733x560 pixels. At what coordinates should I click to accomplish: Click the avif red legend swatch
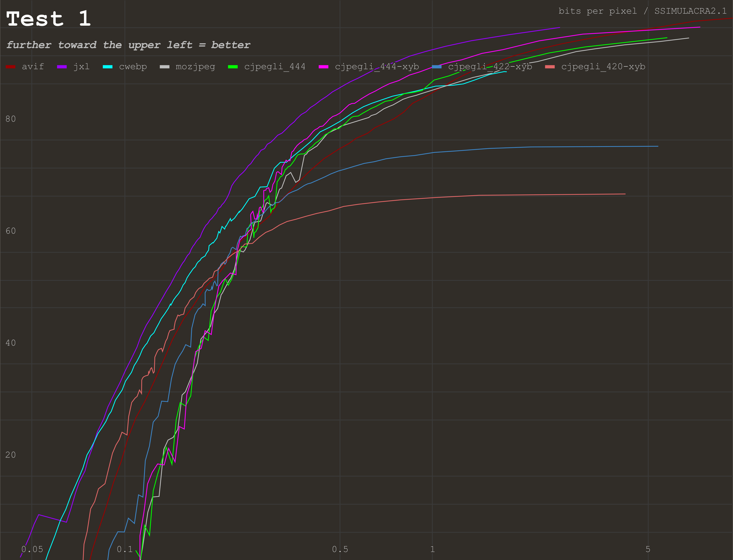[11, 67]
